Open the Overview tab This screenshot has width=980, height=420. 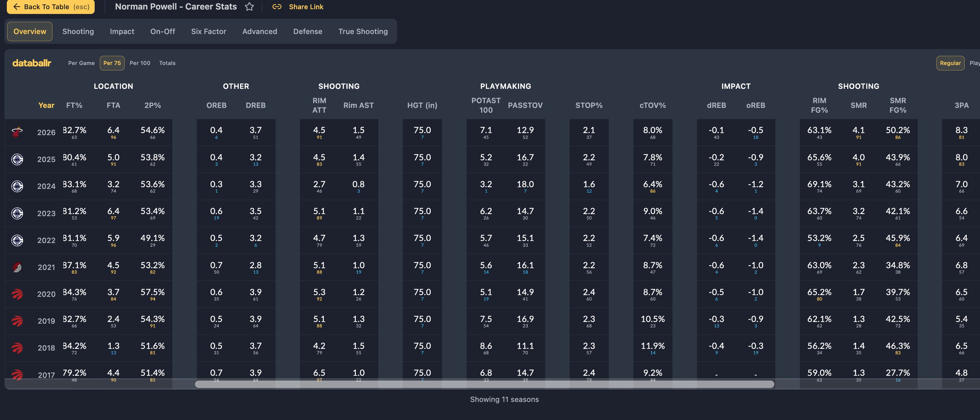(30, 32)
